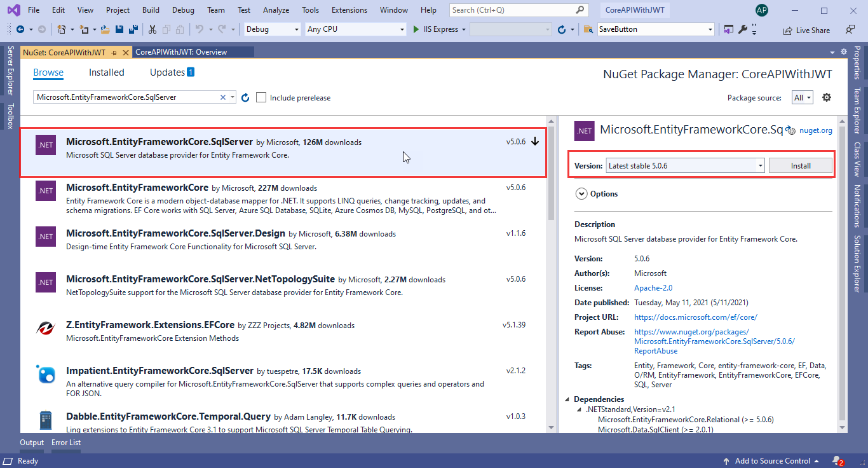
Task: Open the Solution Explorer side tab
Action: [x=857, y=265]
